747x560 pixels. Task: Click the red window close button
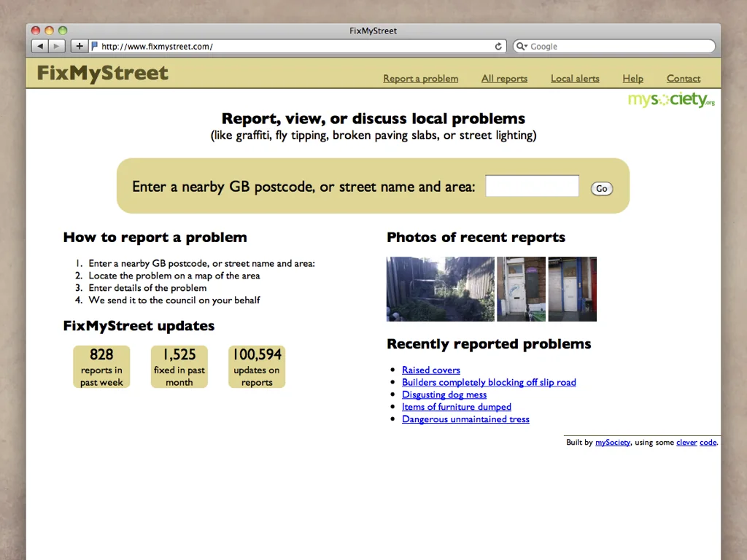[x=35, y=31]
